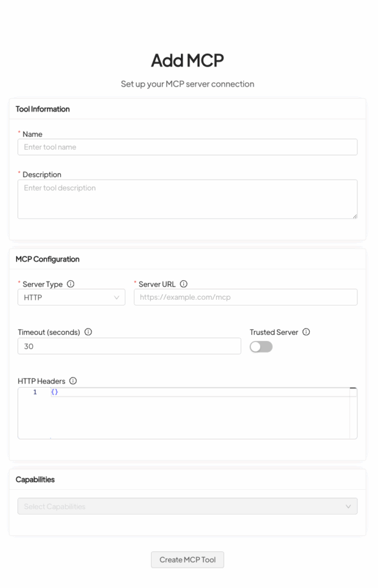Click the HTTP Headers info icon
Viewport: 378px width, 588px height.
(x=73, y=381)
